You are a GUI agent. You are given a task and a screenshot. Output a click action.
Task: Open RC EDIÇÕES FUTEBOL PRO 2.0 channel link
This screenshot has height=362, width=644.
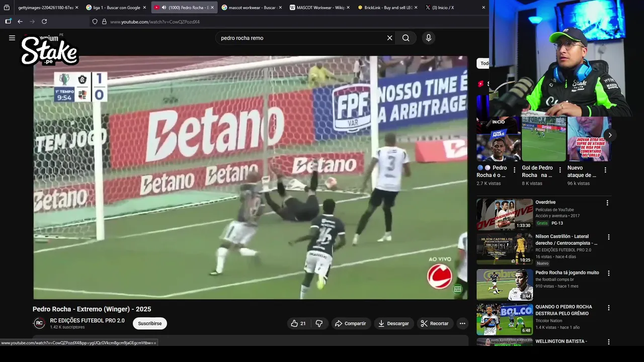pyautogui.click(x=87, y=320)
